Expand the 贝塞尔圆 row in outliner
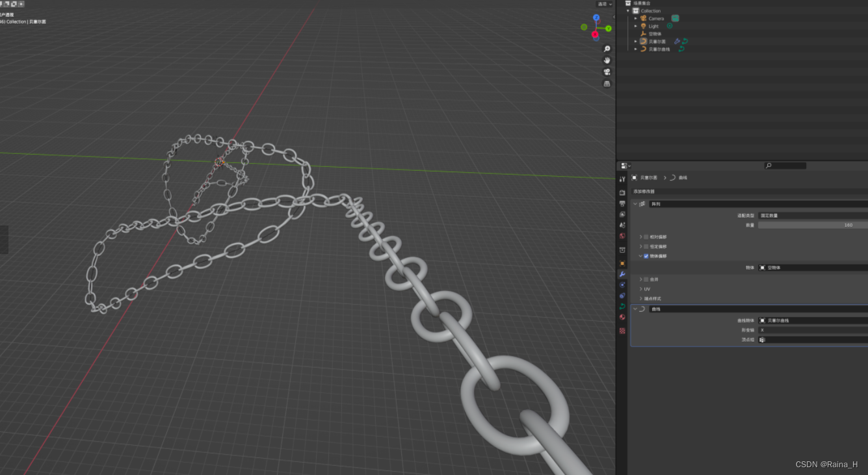The image size is (868, 475). pos(636,41)
